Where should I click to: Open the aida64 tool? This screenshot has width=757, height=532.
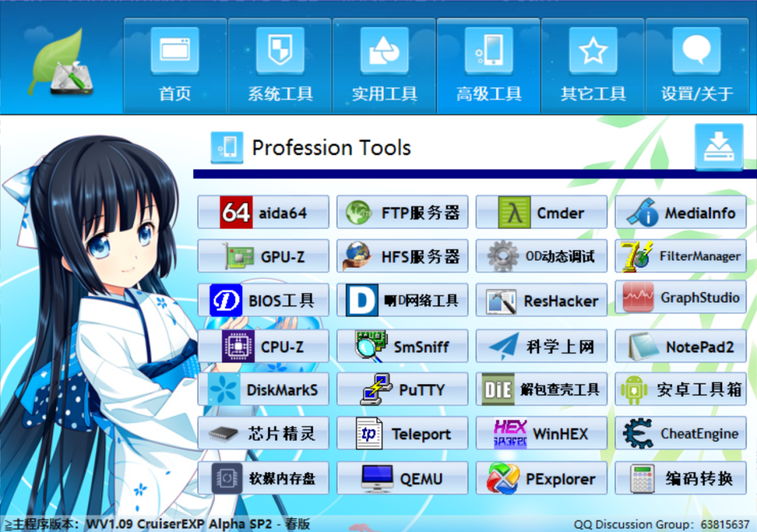click(x=263, y=212)
